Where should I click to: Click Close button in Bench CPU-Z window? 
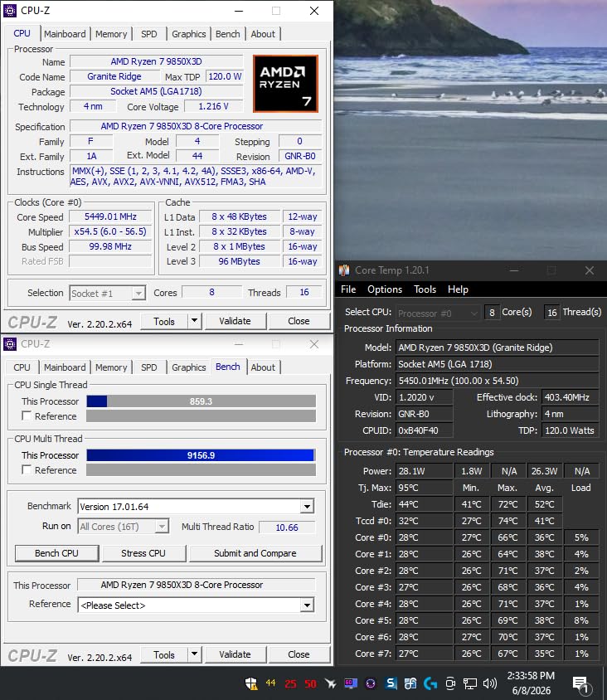point(299,654)
